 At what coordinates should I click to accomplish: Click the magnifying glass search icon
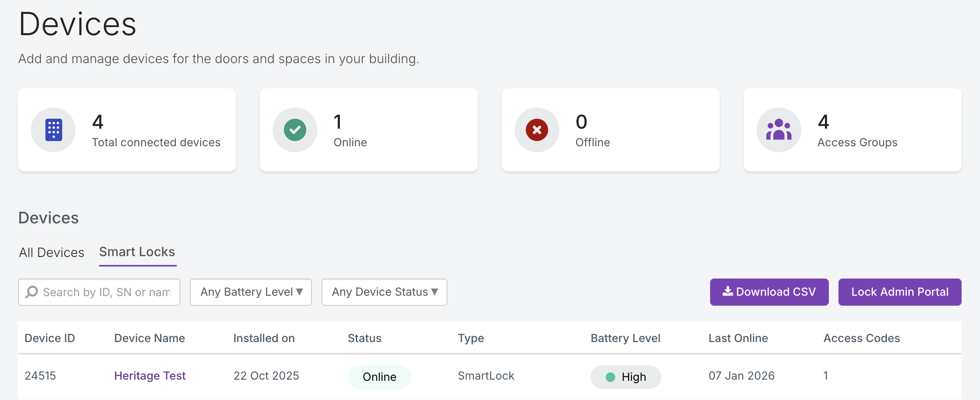click(x=32, y=292)
